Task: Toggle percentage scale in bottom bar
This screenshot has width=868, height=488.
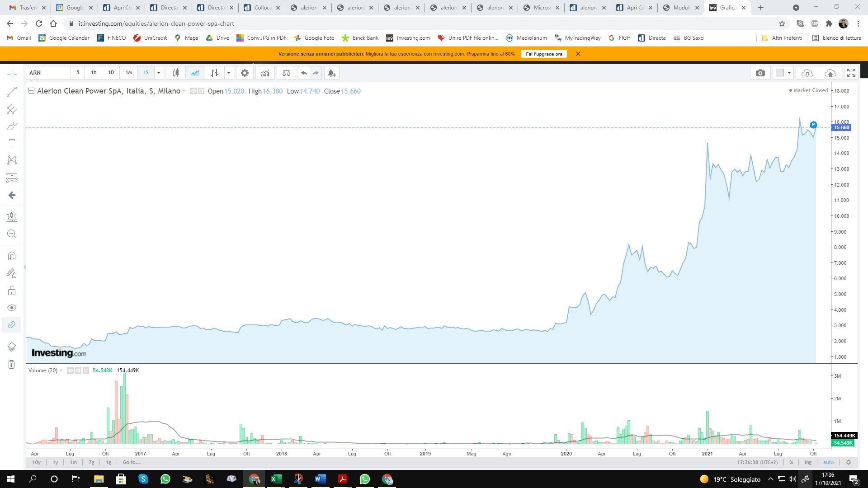Action: 791,462
